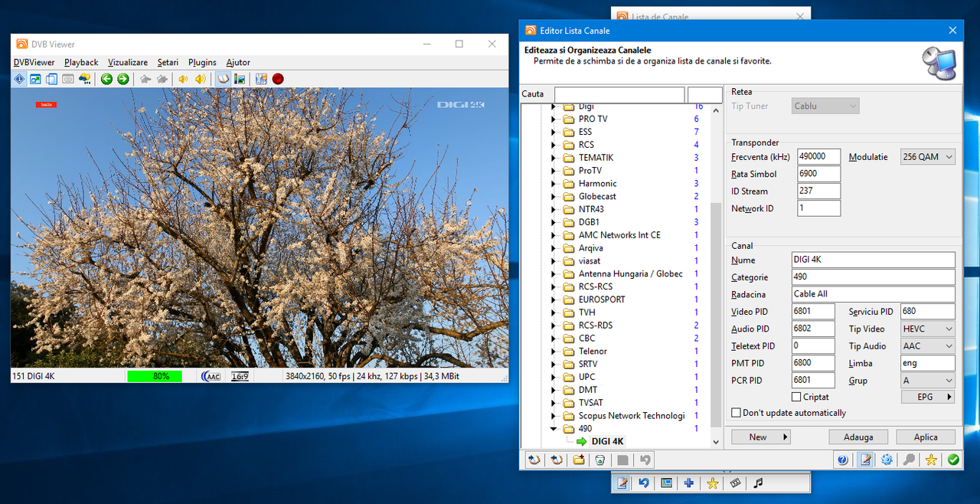Collapse the 490 folder in channel tree
980x504 pixels.
coord(554,428)
